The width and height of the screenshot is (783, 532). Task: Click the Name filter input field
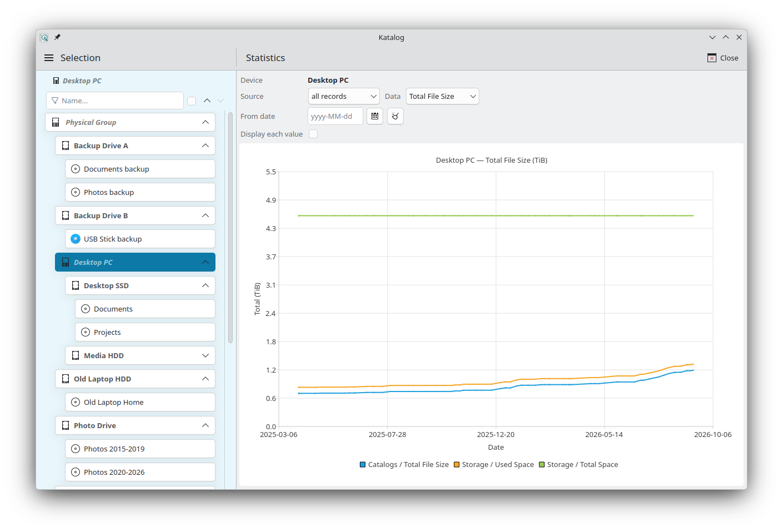pos(115,101)
